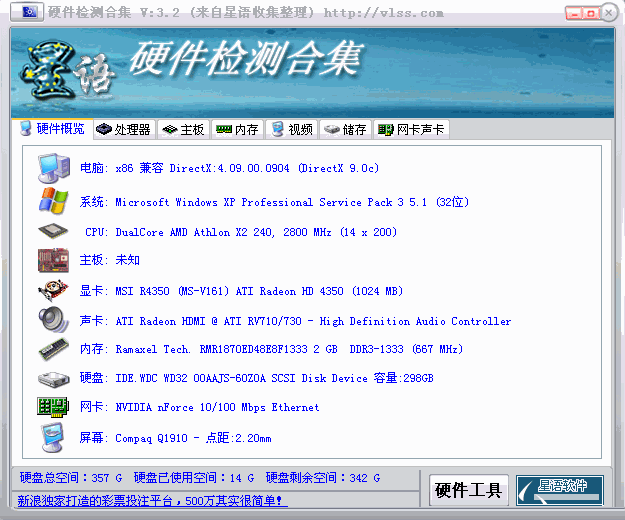
Task: Open the 网卡声卡 tab
Action: point(411,129)
